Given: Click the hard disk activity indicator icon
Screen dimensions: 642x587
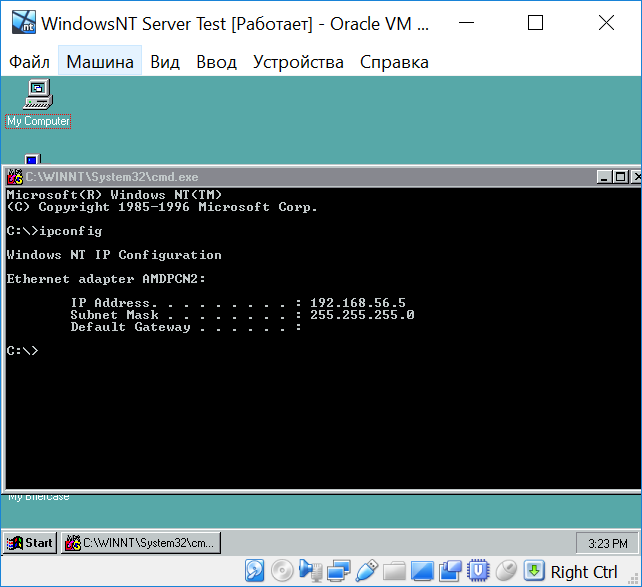Looking at the screenshot, I should (255, 571).
